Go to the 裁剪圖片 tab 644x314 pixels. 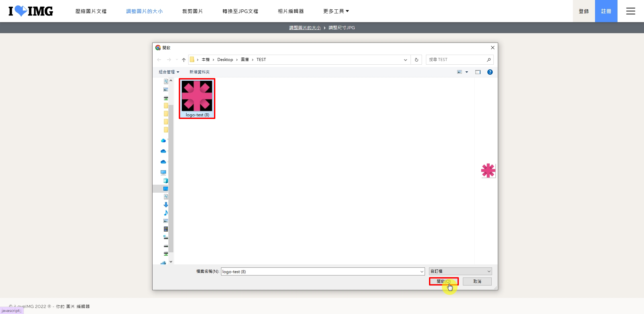(193, 11)
